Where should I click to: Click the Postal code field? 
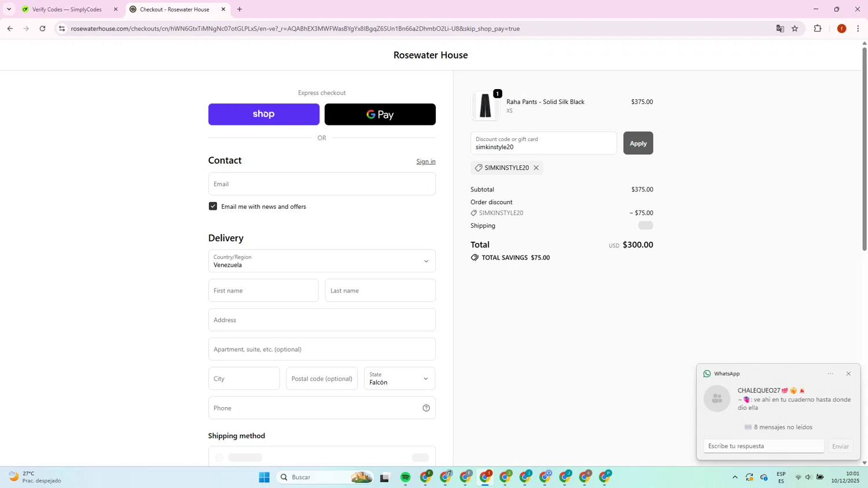click(x=322, y=379)
